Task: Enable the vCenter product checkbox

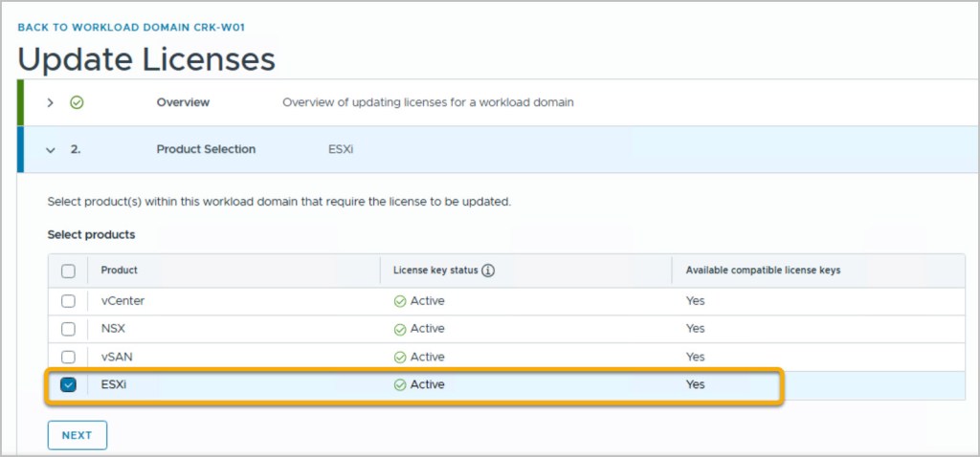Action: [68, 301]
